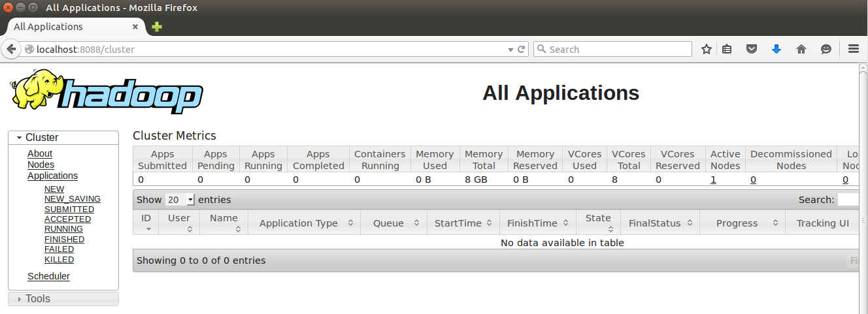
Task: Open the Firefox hamburger menu
Action: click(x=853, y=49)
